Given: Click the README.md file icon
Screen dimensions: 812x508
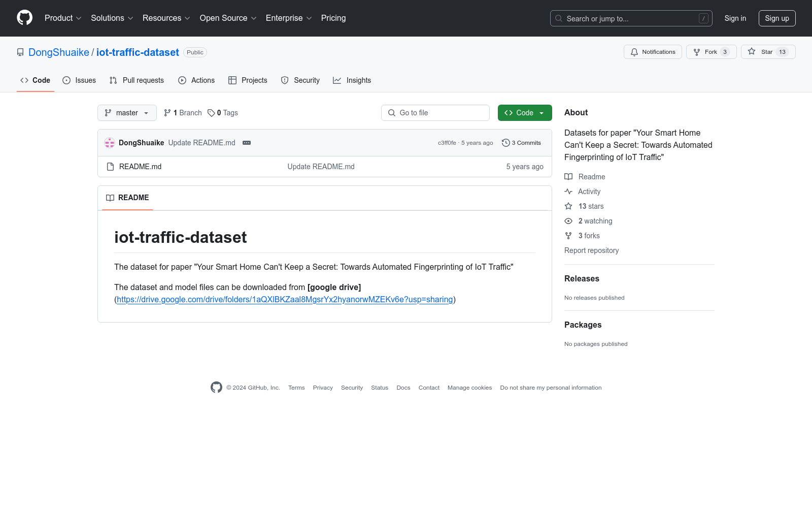Looking at the screenshot, I should pos(111,167).
